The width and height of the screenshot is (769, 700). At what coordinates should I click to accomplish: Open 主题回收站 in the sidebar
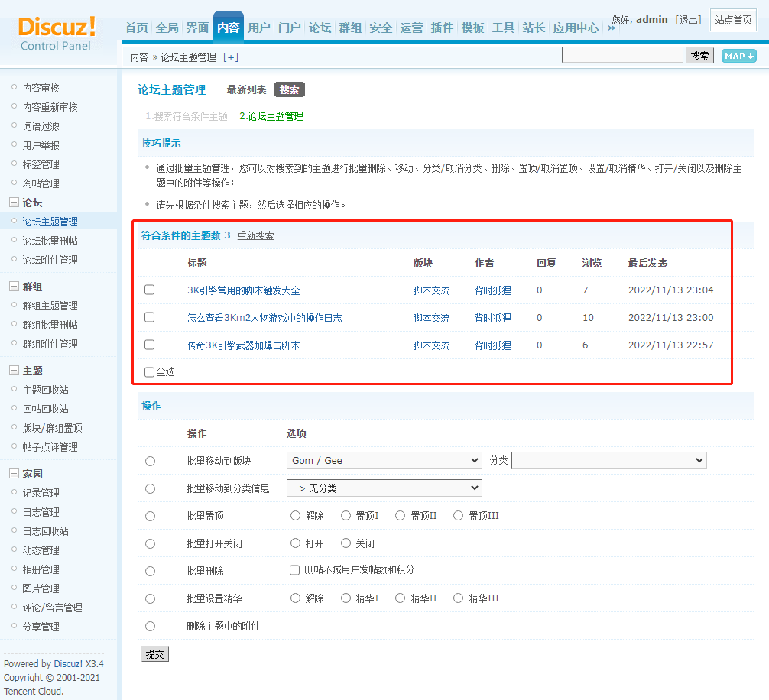coord(45,390)
